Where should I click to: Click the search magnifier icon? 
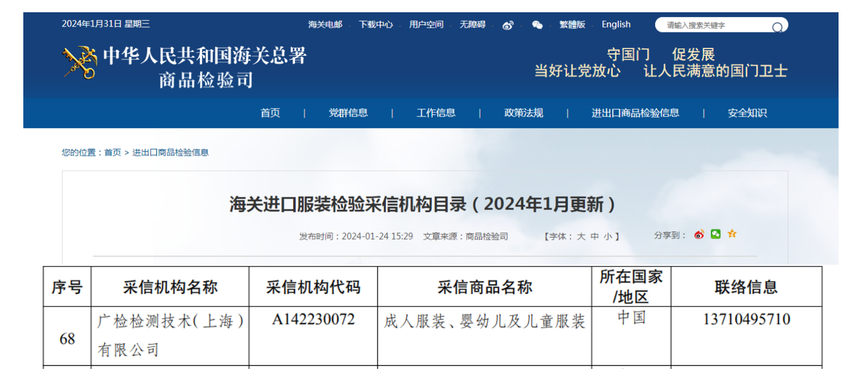click(777, 27)
